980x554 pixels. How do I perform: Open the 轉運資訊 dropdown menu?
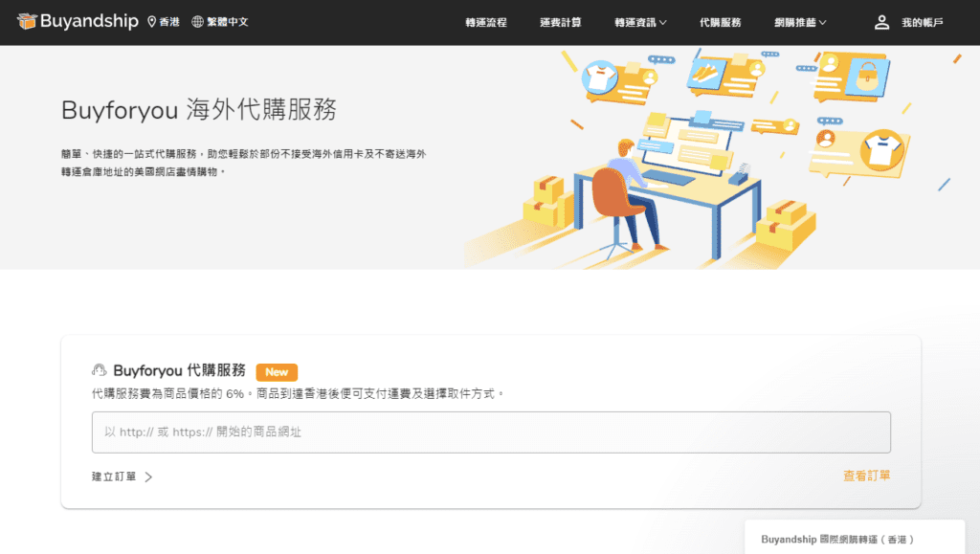coord(639,22)
